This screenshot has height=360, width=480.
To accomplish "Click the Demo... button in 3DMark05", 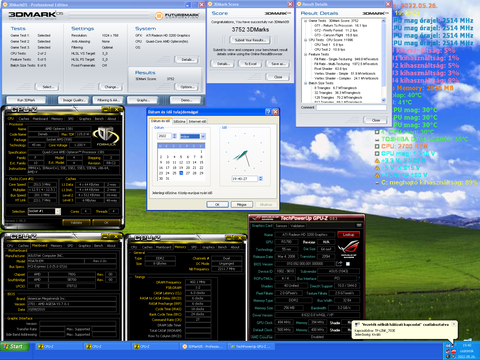I will click(186, 100).
